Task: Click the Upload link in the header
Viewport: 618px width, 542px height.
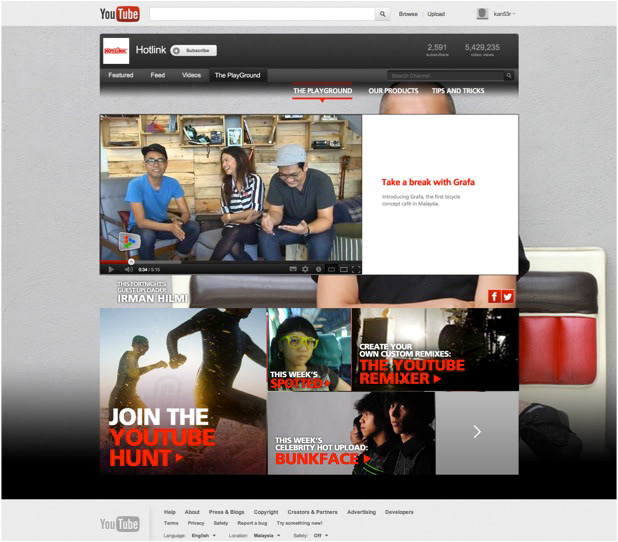Action: coord(436,14)
